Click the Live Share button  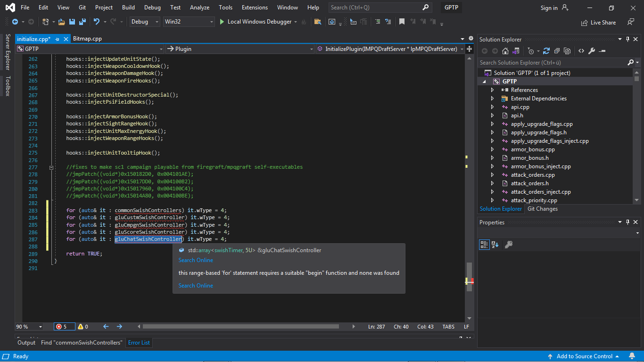pos(599,22)
